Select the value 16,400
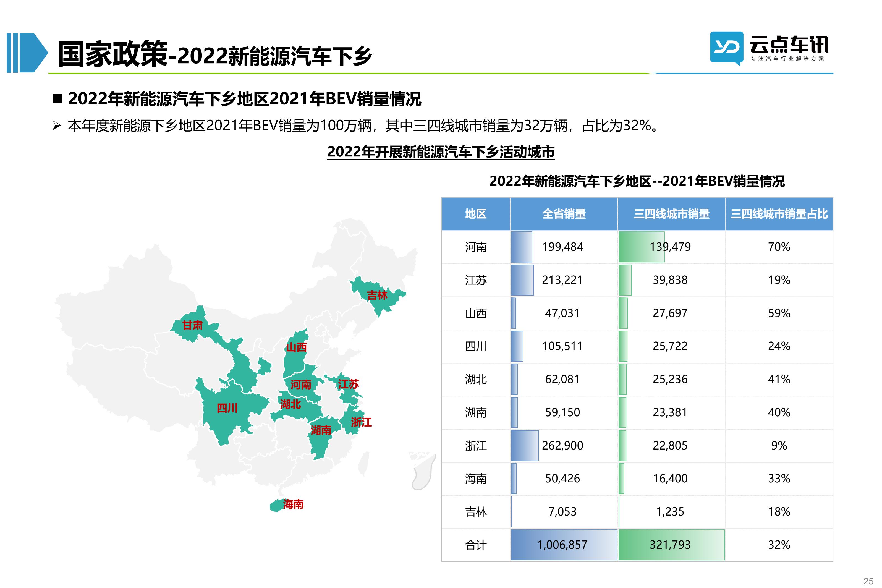The image size is (882, 588). tap(670, 479)
